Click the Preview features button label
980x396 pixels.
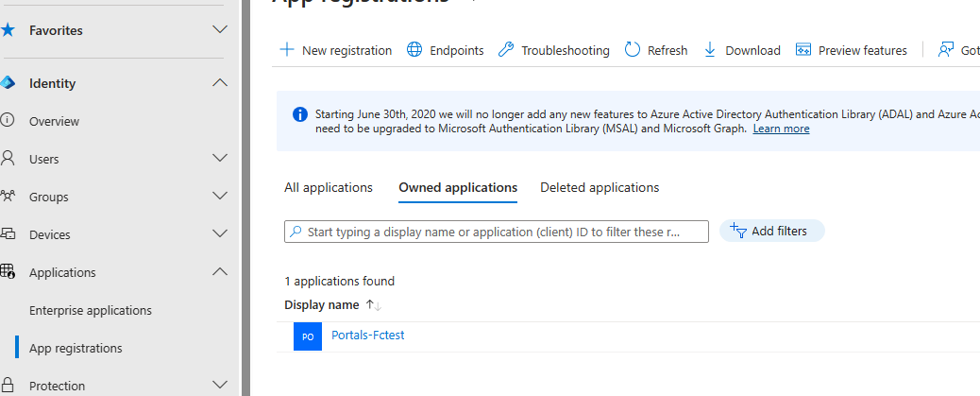click(x=863, y=51)
